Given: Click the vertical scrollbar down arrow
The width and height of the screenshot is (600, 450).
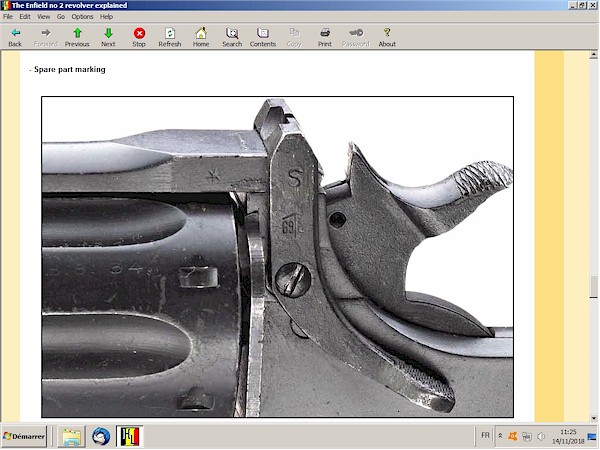Looking at the screenshot, I should pyautogui.click(x=593, y=418).
